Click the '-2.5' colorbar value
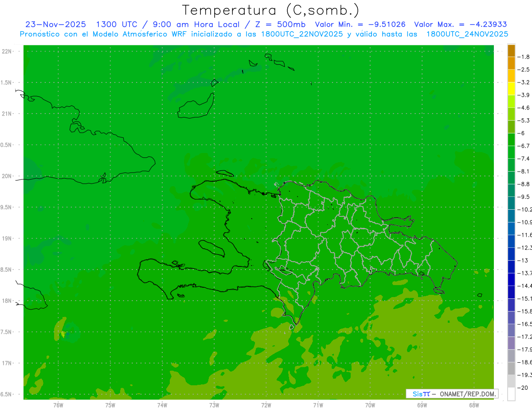 coord(524,70)
